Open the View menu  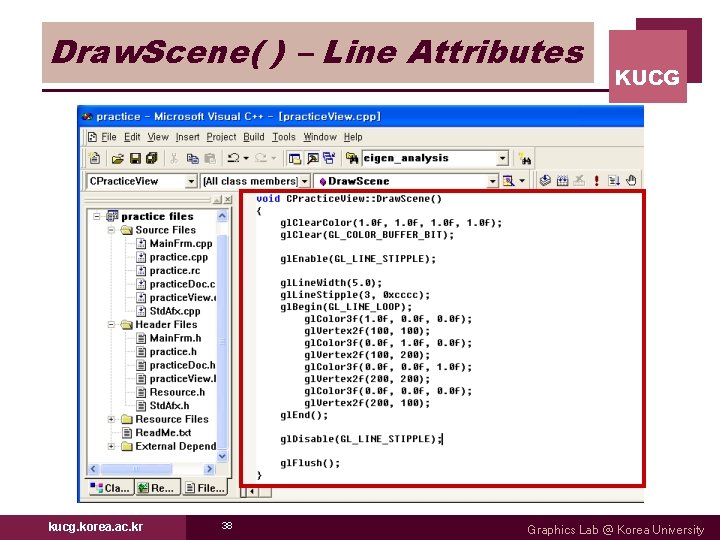pyautogui.click(x=158, y=137)
